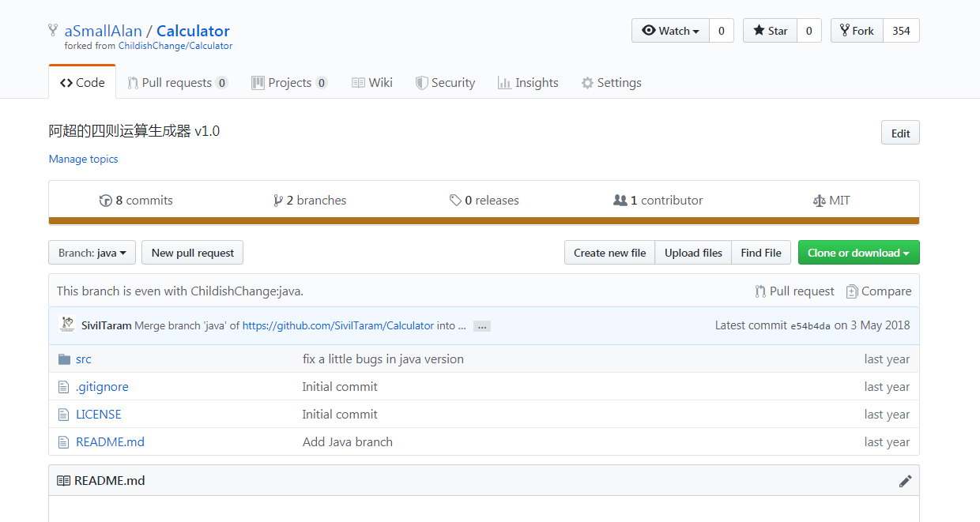Click the releases tag icon
This screenshot has height=522, width=980.
pos(455,201)
